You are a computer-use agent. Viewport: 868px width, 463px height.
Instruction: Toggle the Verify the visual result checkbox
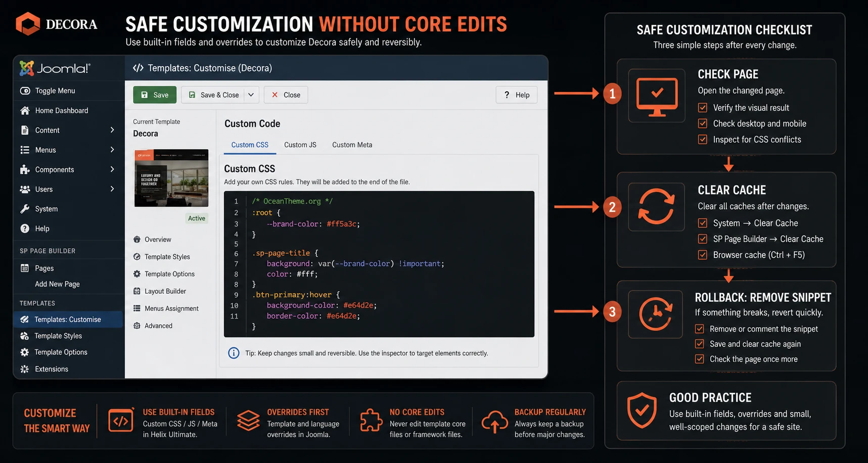[x=703, y=108]
